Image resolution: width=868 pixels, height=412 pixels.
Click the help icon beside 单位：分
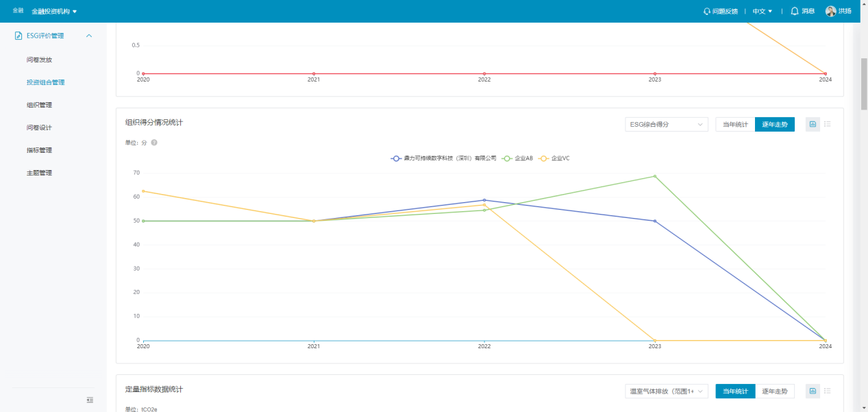click(x=154, y=143)
